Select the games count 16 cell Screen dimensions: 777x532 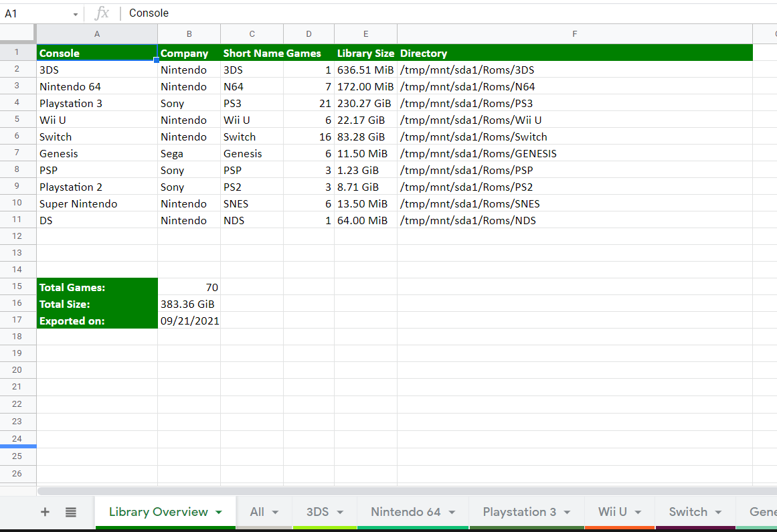pos(309,137)
